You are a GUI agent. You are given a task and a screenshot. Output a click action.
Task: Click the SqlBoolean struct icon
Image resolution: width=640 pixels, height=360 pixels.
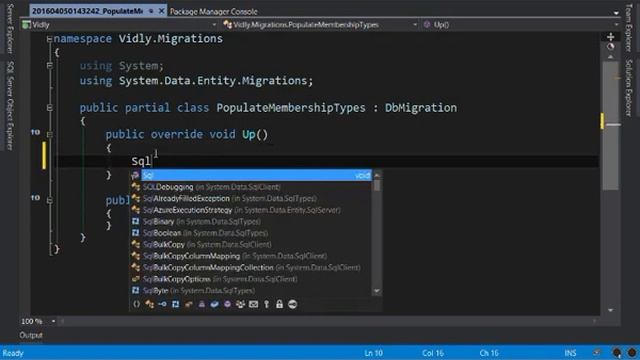[x=136, y=233]
